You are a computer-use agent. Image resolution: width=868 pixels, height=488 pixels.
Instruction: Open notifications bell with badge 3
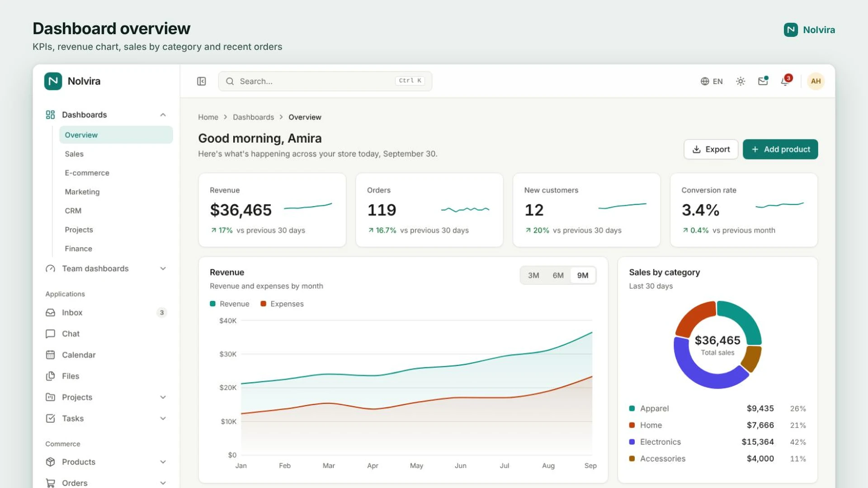786,81
